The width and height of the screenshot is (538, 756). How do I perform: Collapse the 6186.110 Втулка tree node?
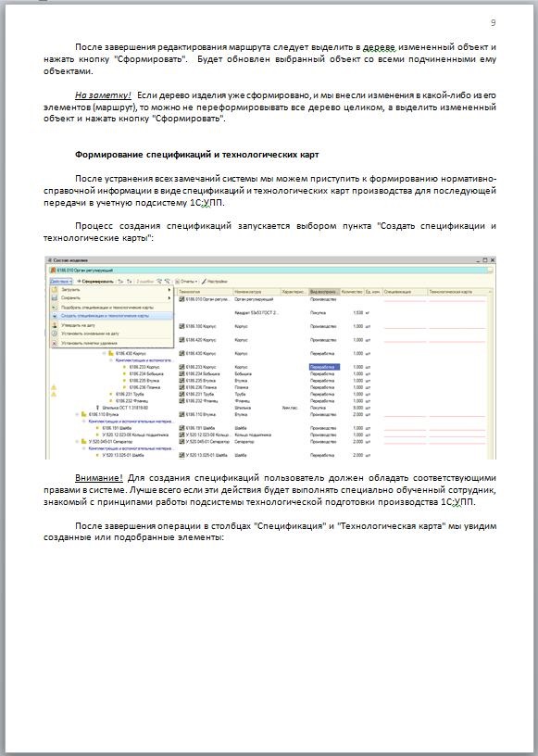[77, 414]
